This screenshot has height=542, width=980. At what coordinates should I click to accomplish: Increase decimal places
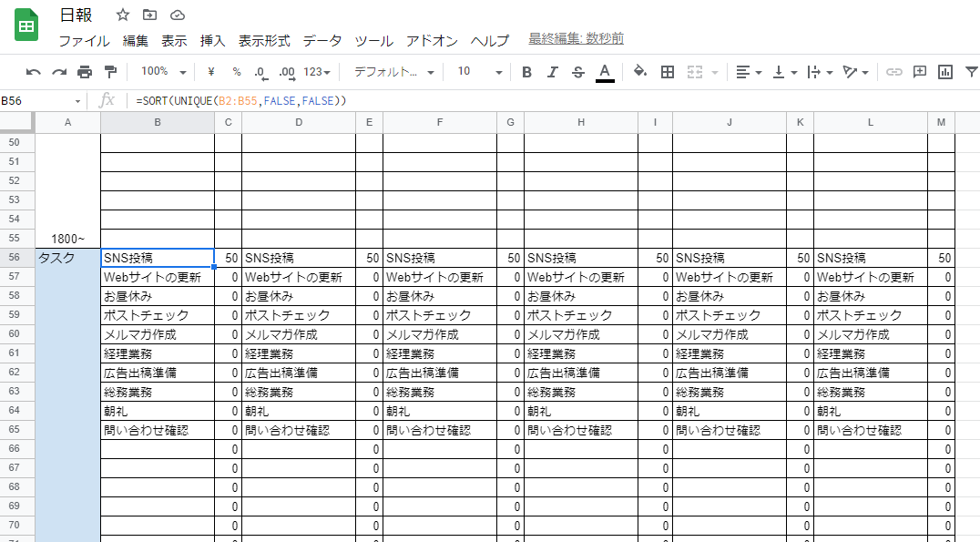tap(288, 73)
